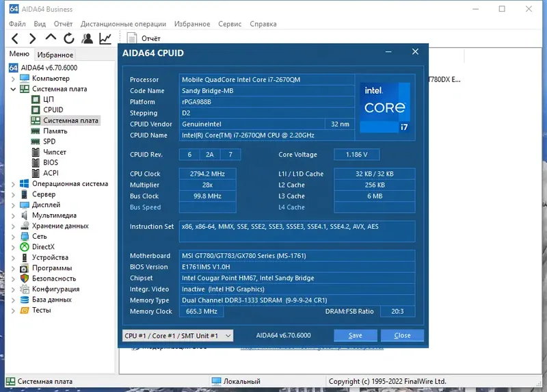Image resolution: width=547 pixels, height=392 pixels.
Task: Click the Memory Clock 665.3 MHz value
Action: point(202,311)
